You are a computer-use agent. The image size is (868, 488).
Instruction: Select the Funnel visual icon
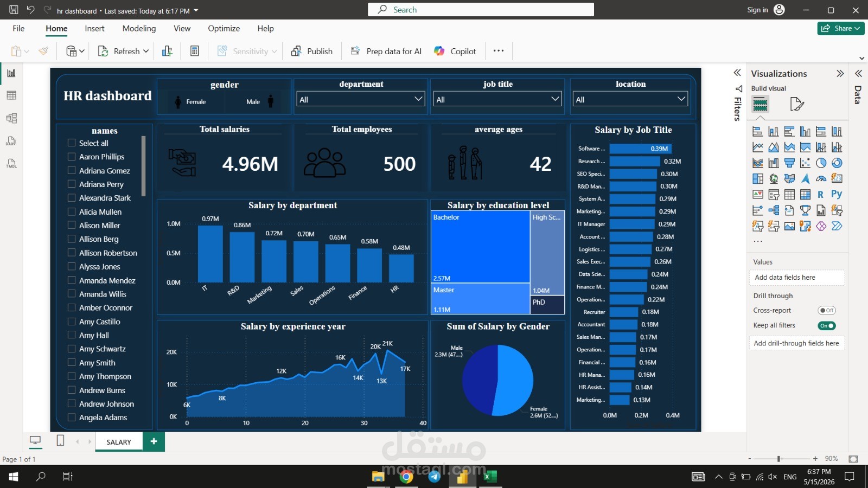click(789, 163)
